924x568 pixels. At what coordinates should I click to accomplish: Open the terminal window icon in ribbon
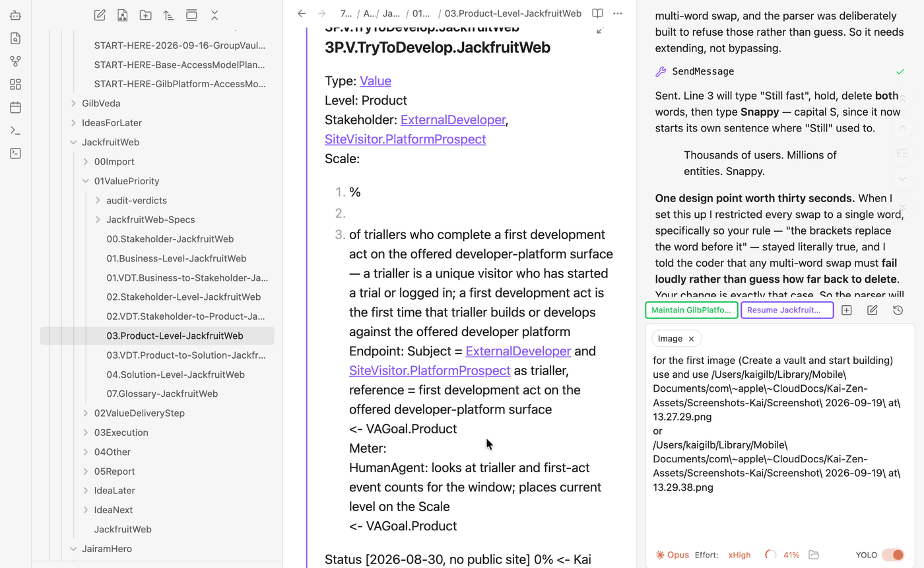16,153
